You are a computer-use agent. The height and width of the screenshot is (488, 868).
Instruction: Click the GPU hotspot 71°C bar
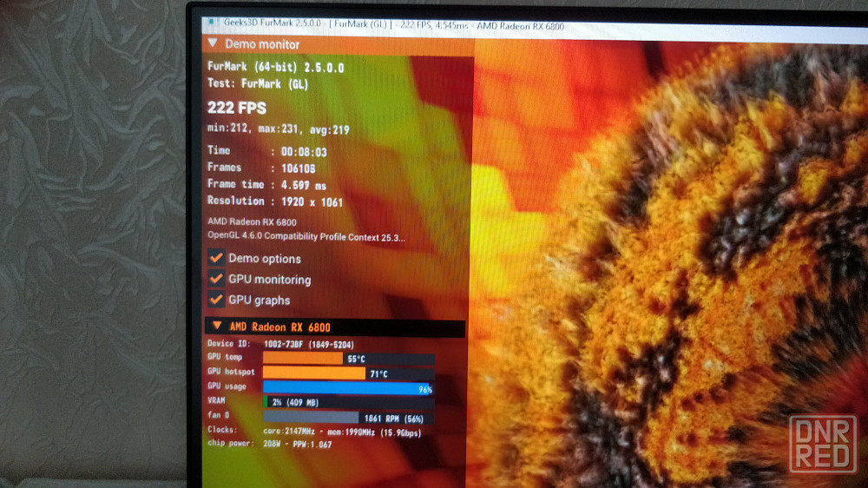[x=348, y=373]
